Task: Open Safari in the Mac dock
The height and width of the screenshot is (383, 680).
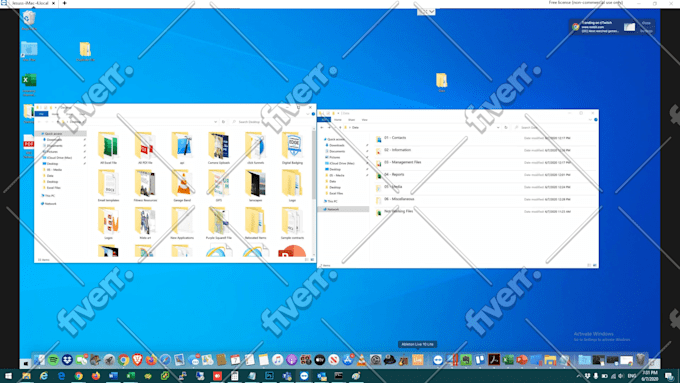Action: [x=165, y=360]
